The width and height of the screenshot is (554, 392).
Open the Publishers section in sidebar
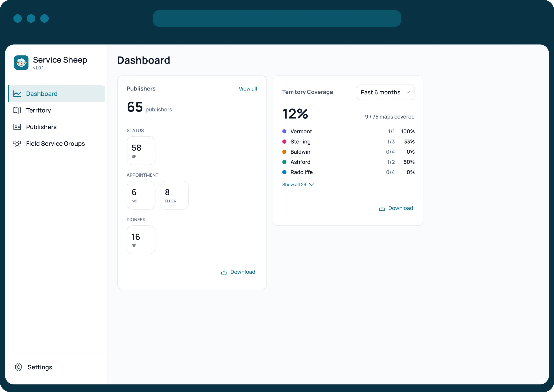tap(57, 127)
